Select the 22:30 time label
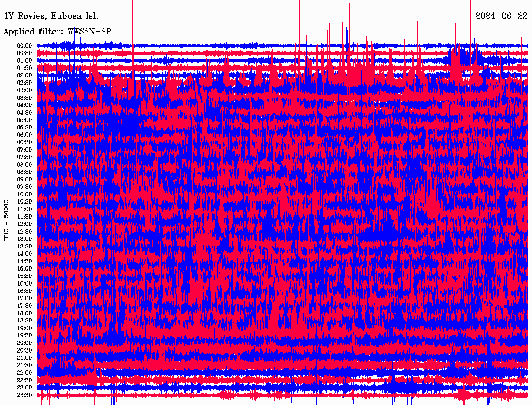 24,380
